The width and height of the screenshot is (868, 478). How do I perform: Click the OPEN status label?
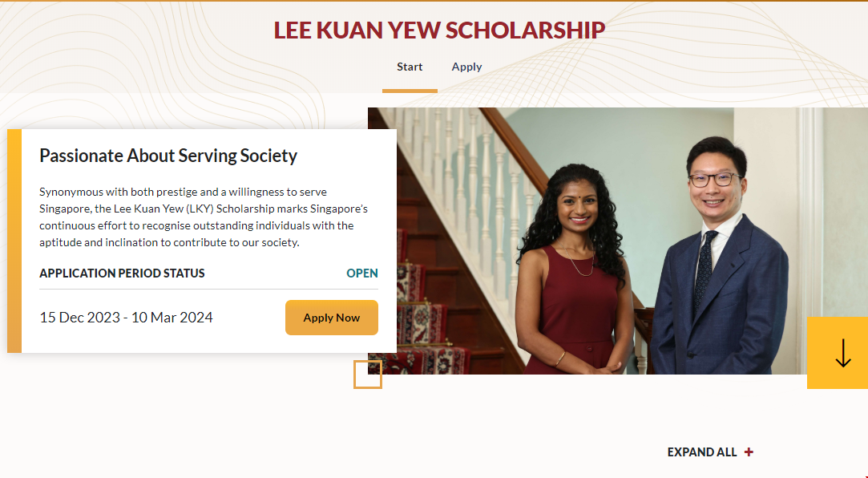pyautogui.click(x=362, y=273)
